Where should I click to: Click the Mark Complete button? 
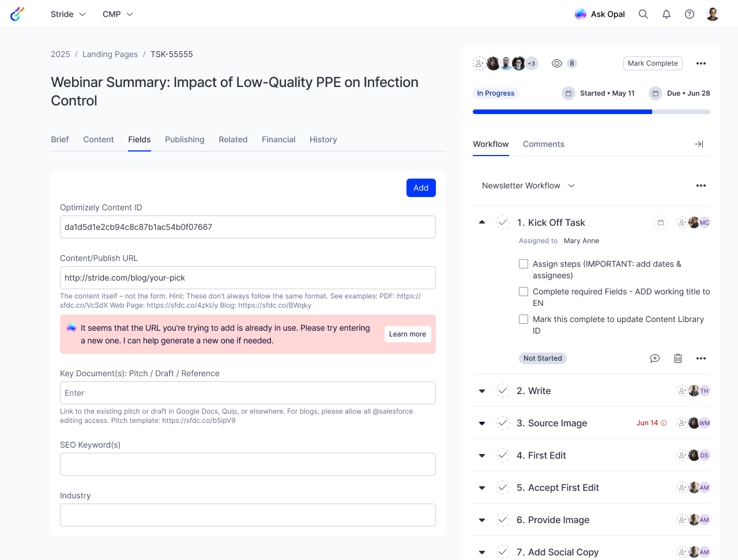tap(653, 63)
